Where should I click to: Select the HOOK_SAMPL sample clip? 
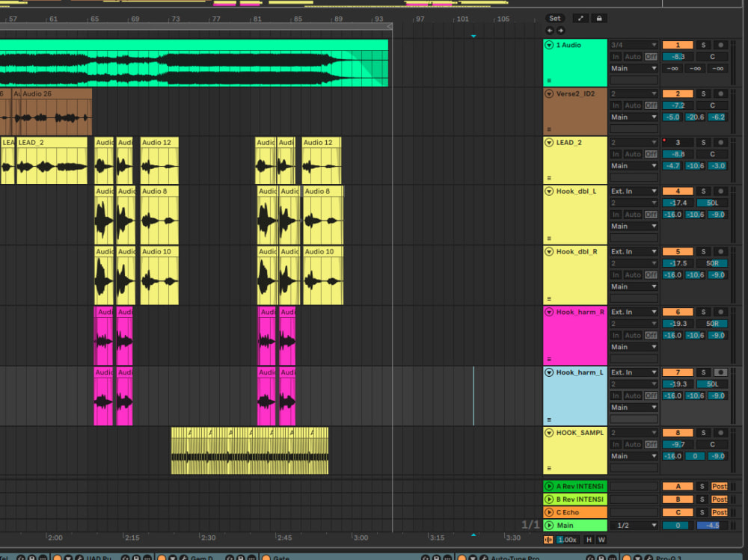(x=250, y=451)
